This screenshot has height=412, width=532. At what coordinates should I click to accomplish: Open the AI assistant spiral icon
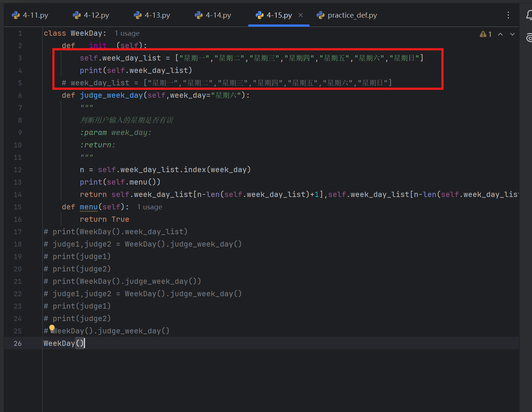coord(529,38)
